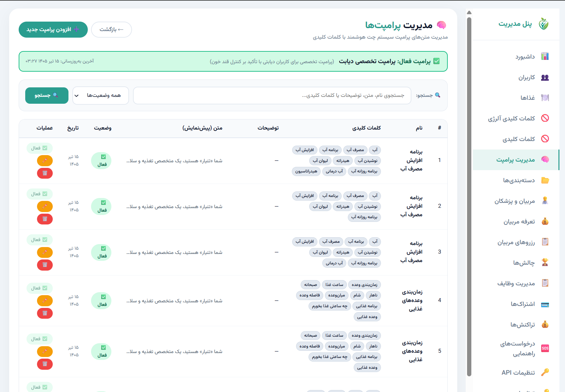The width and height of the screenshot is (565, 392).
Task: Click the وضعیت column header
Action: [103, 128]
